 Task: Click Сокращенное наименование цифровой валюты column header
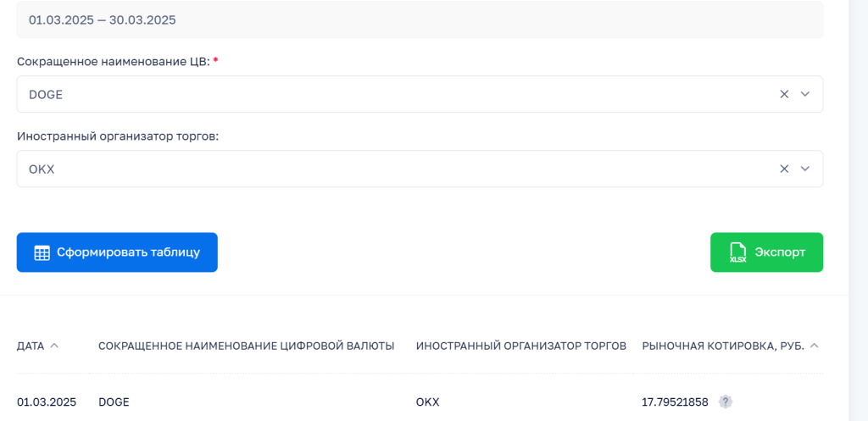246,346
